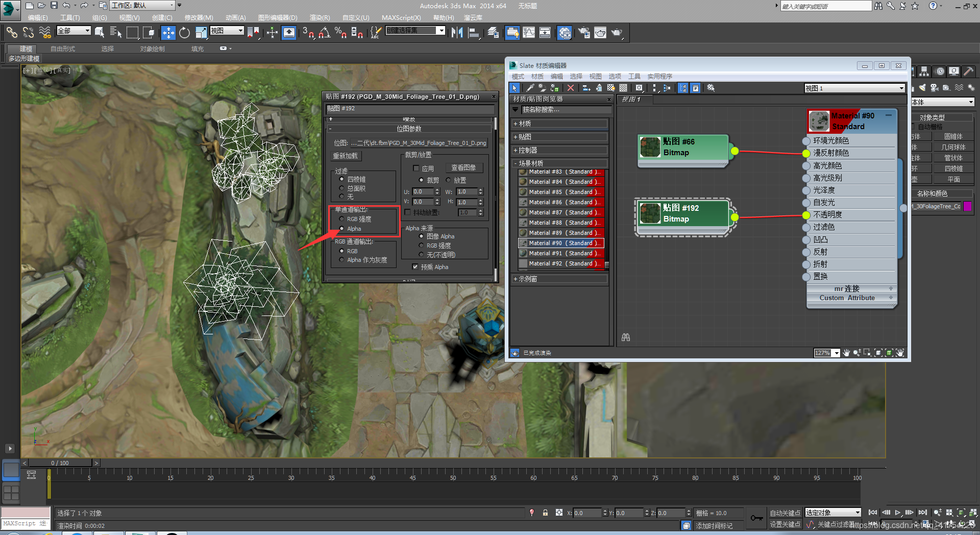Select 无(不透明) alpha source
Image resolution: width=980 pixels, height=535 pixels.
coord(421,255)
